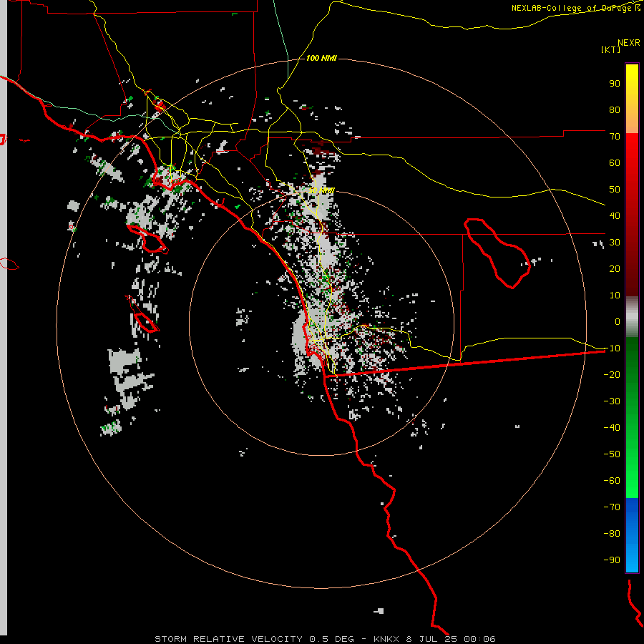
Task: Select the 50 NMI range ring label
Action: click(321, 190)
